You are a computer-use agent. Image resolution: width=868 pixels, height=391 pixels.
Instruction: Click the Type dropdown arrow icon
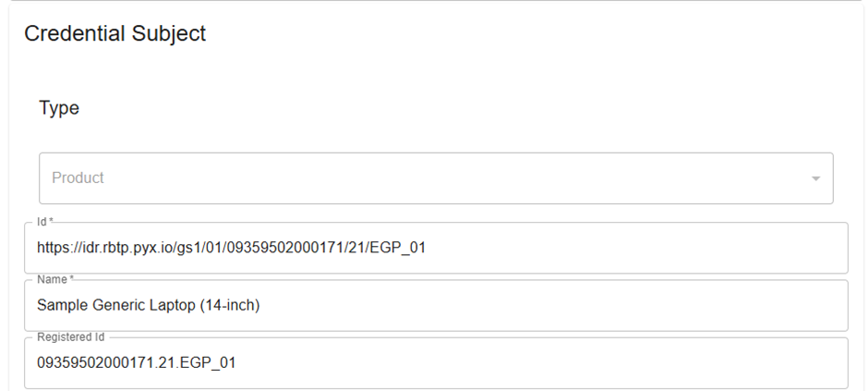click(815, 178)
